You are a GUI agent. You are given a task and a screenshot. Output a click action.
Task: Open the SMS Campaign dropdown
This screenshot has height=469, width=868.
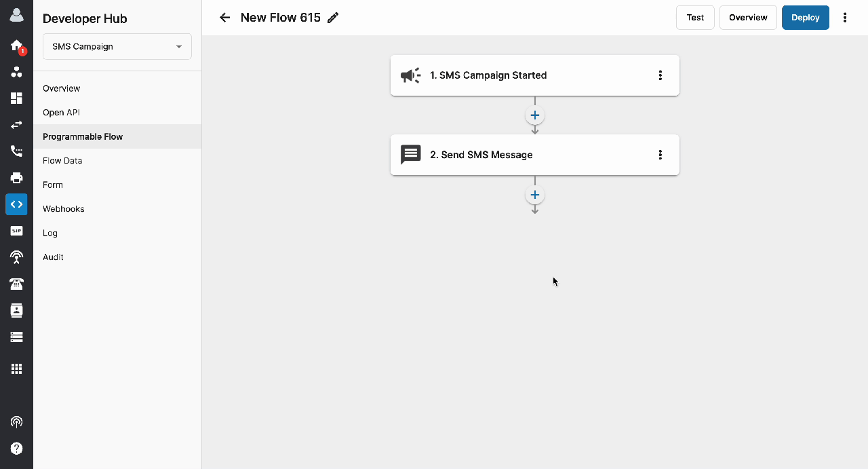click(117, 47)
